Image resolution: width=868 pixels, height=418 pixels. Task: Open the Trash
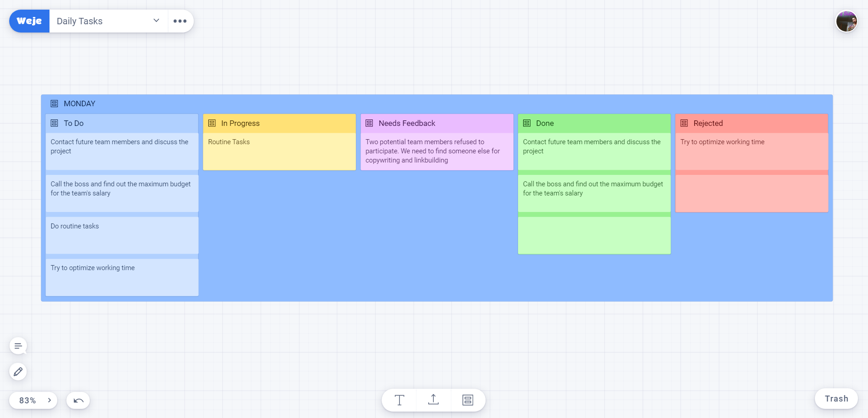836,399
